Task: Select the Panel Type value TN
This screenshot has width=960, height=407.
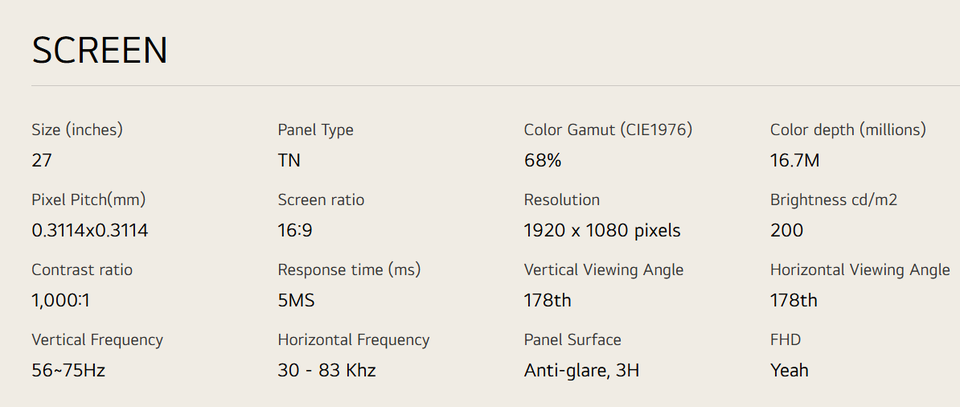Action: [289, 160]
